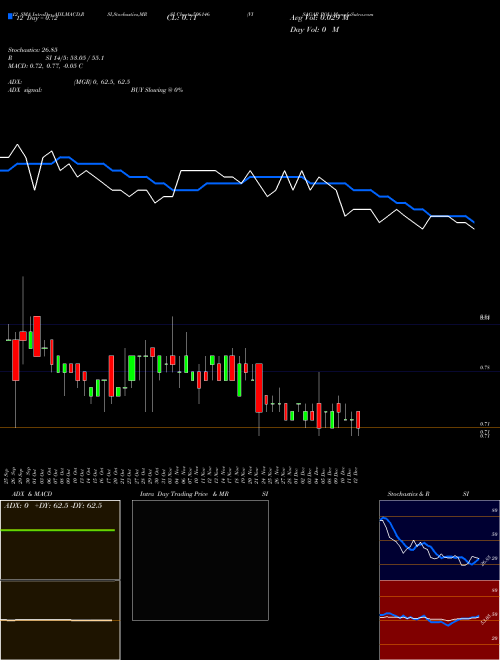Click the 'ADX: 0 +DY: 62.5 -DY: 62.5' header
Screen dimensions: 500x660
point(53,506)
